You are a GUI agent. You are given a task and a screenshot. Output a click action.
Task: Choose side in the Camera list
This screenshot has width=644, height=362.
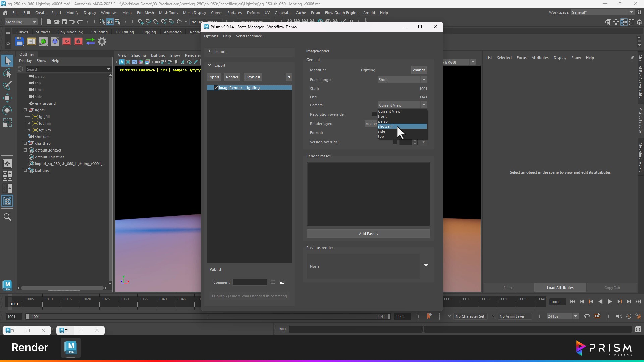402,131
